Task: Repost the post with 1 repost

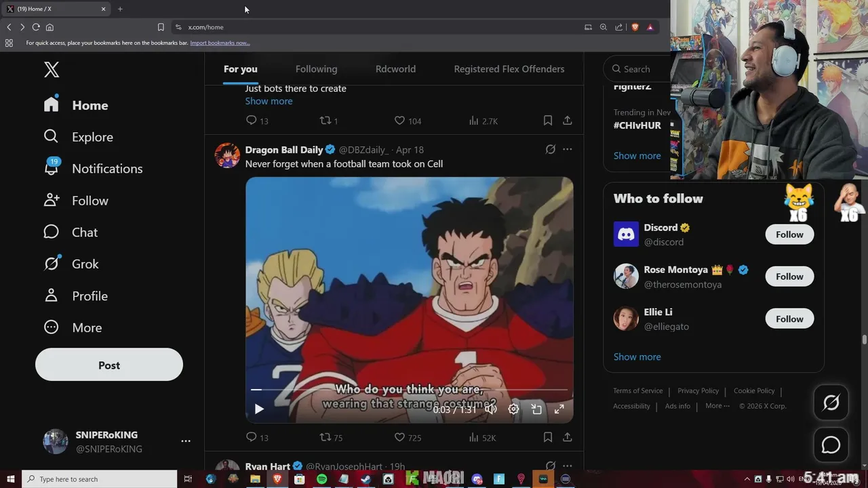Action: tap(329, 121)
